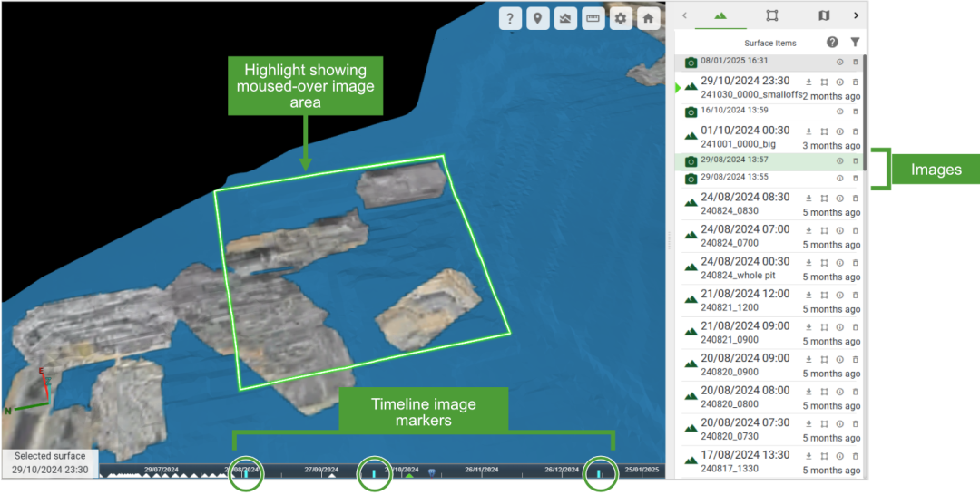Delete the 240817_1330 surface
The width and height of the screenshot is (980, 495).
856,456
